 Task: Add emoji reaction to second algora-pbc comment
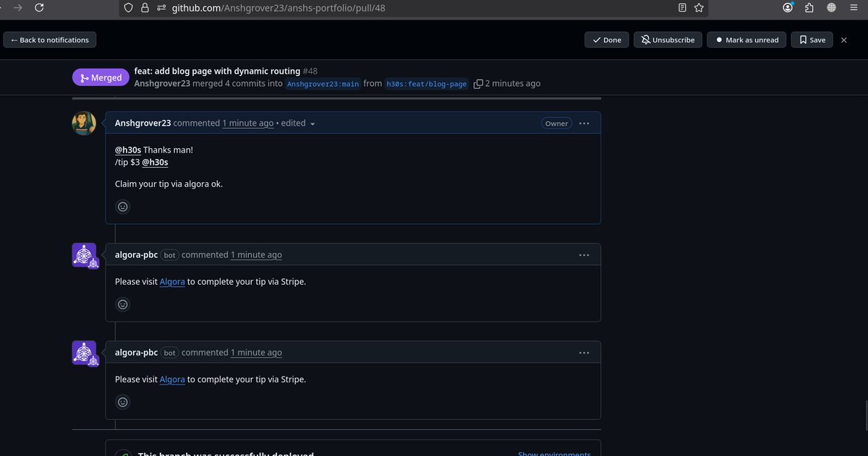pos(123,402)
